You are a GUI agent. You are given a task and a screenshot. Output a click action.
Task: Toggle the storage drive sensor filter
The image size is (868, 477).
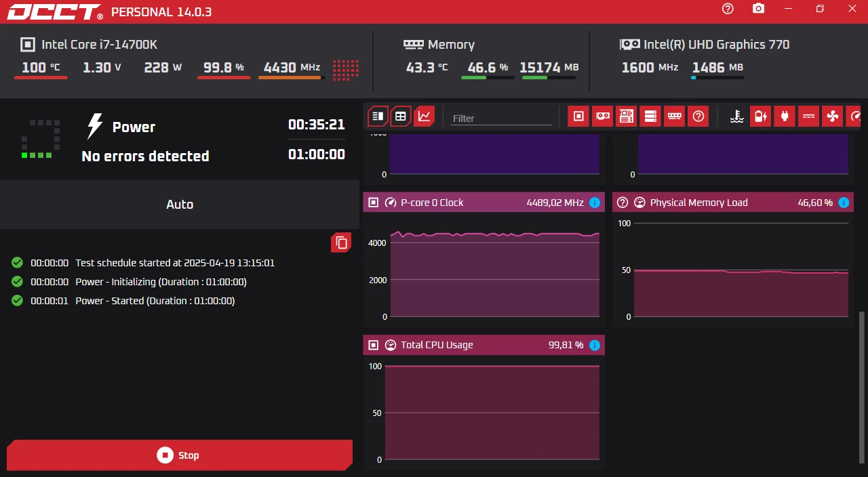(650, 117)
